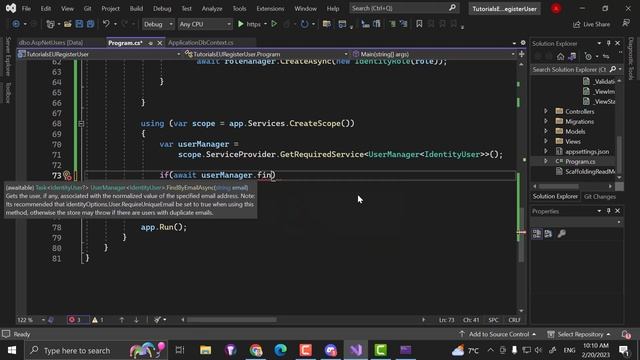Click the Live Share button
This screenshot has height=360, width=640.
592,24
